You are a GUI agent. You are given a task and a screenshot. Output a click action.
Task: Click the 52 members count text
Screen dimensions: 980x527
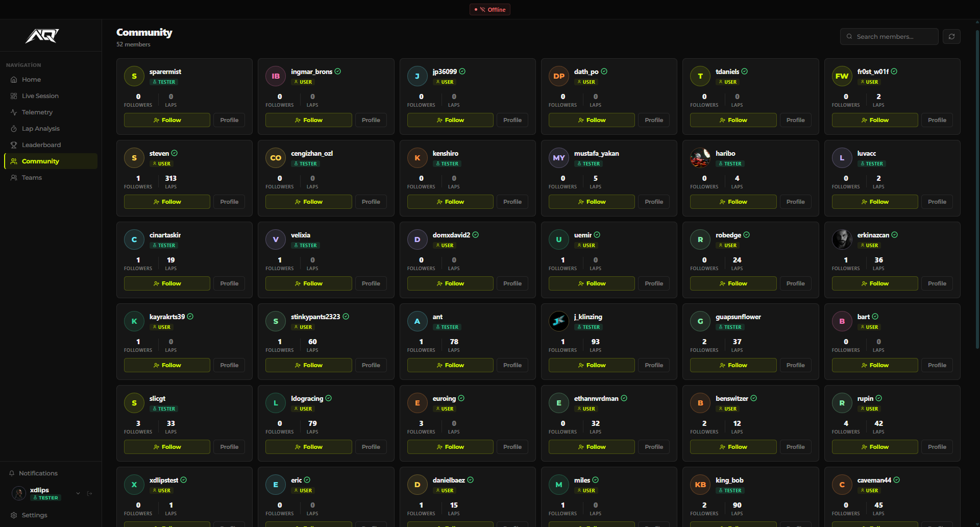pos(133,44)
